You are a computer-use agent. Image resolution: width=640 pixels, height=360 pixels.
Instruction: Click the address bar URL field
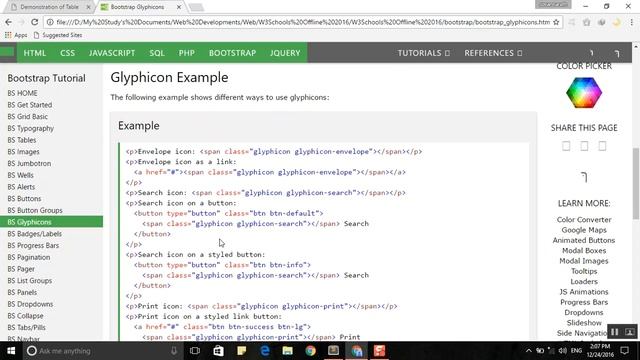pos(302,22)
